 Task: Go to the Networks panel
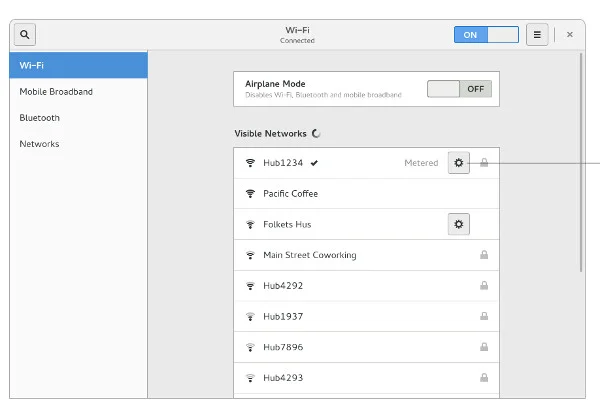(78, 144)
